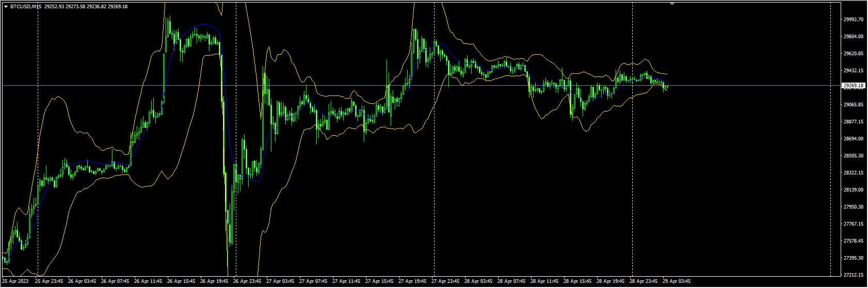Click time axis label 27 Apr 19:45
The height and width of the screenshot is (288, 868).
413,282
